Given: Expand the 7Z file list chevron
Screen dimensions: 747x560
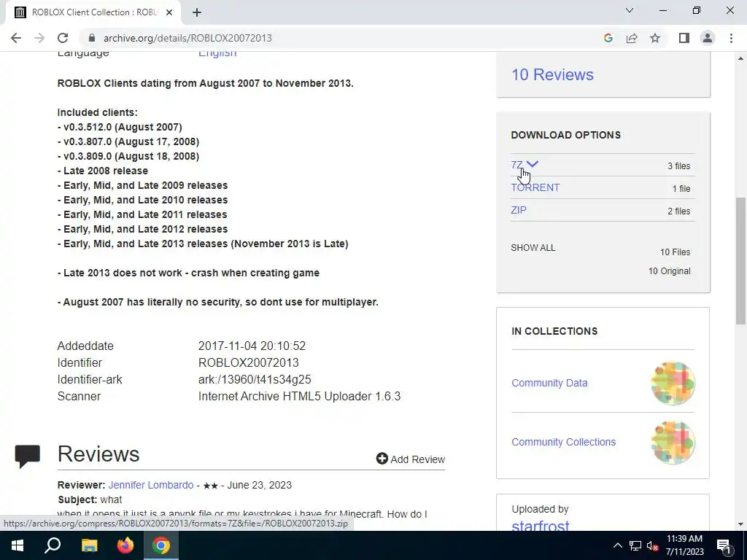Looking at the screenshot, I should [x=532, y=164].
